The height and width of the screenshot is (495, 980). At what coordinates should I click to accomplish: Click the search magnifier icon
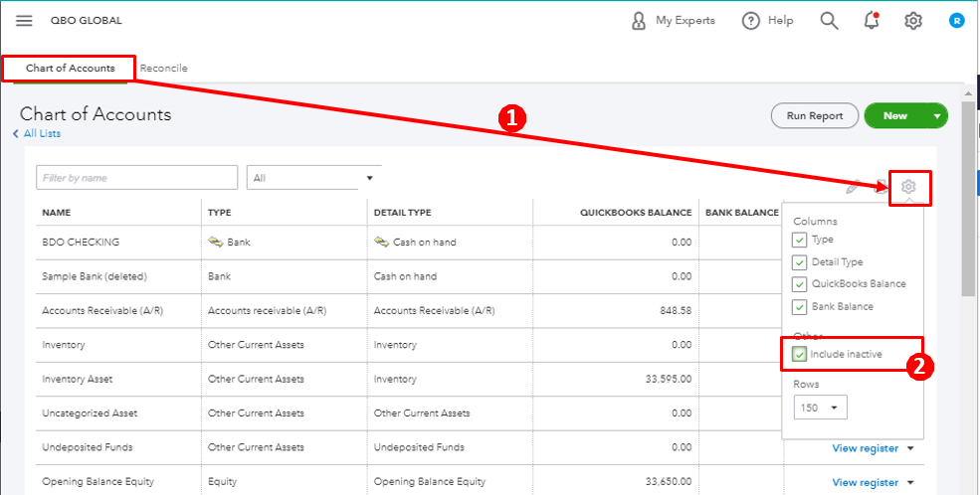click(829, 21)
